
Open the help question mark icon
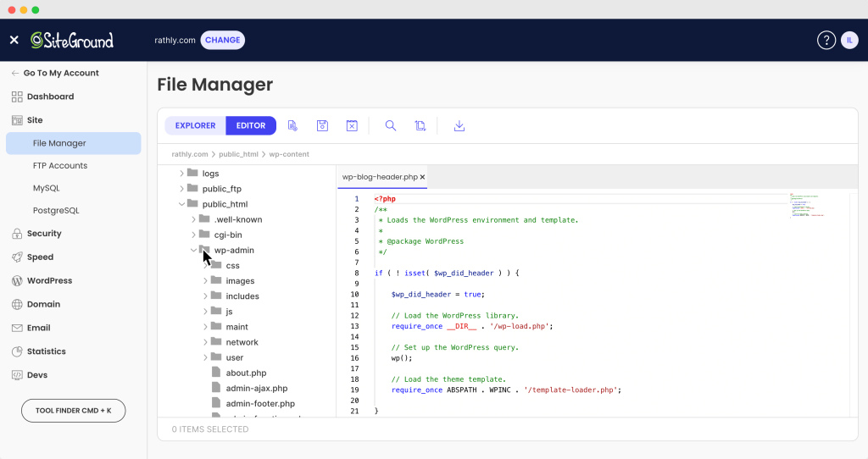pyautogui.click(x=826, y=40)
